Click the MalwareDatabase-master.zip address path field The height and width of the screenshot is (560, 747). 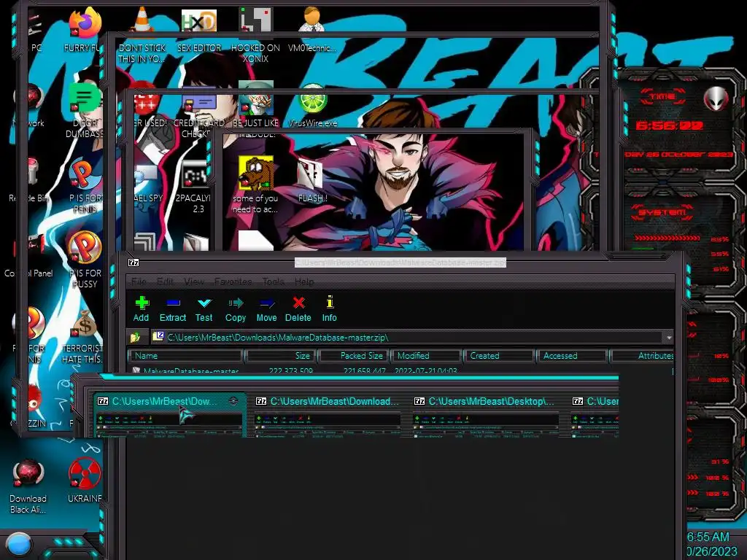coord(407,338)
